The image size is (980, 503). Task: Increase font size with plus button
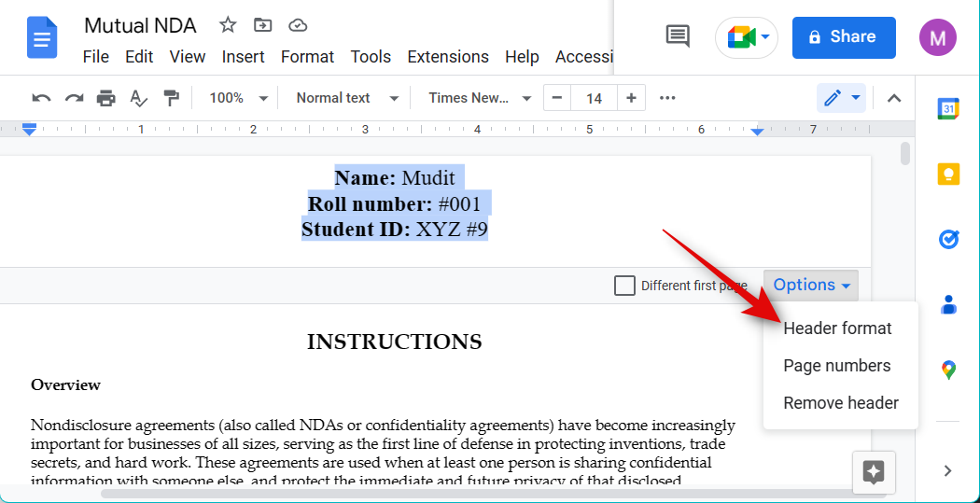(631, 98)
